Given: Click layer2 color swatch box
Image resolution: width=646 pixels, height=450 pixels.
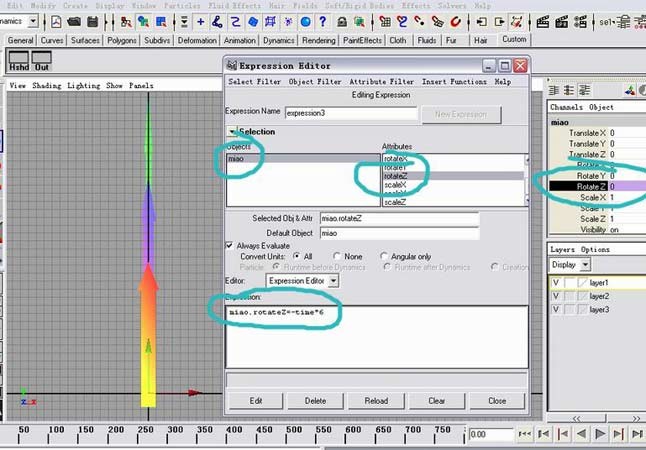Looking at the screenshot, I should point(583,296).
